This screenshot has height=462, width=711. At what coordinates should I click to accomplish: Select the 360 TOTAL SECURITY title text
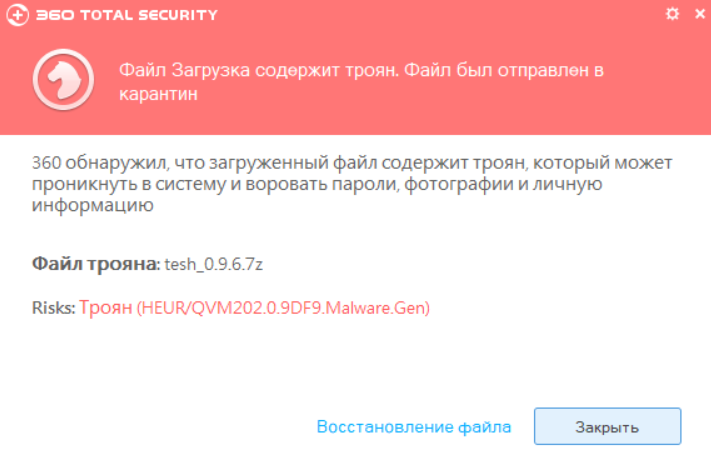click(x=127, y=15)
